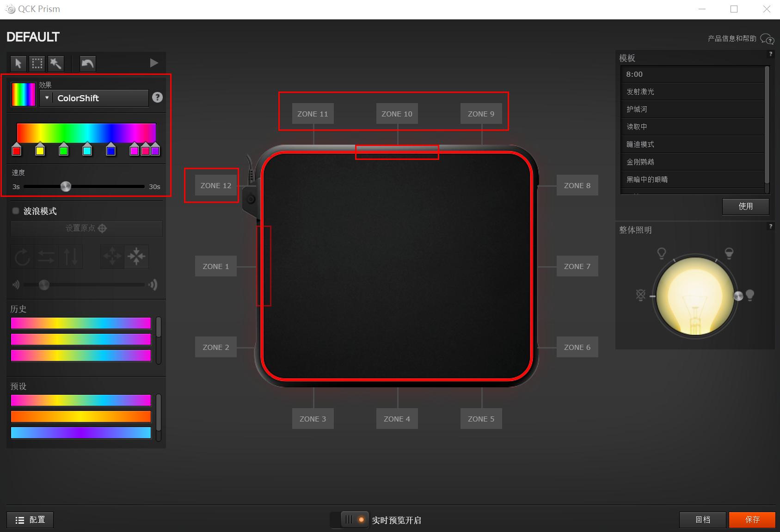
Task: Choose the outward expanding arrows icon
Action: tap(112, 257)
